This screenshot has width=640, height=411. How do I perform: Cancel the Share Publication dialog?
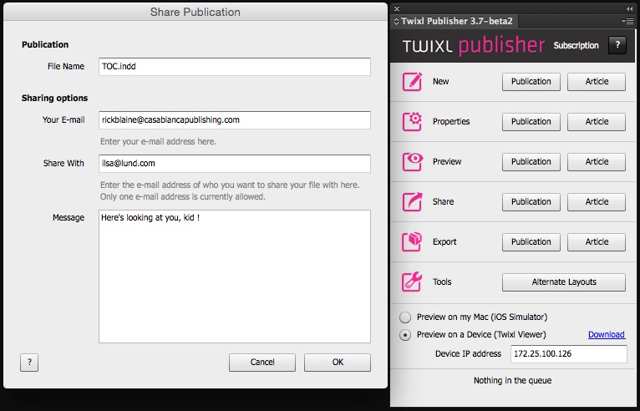coord(262,362)
